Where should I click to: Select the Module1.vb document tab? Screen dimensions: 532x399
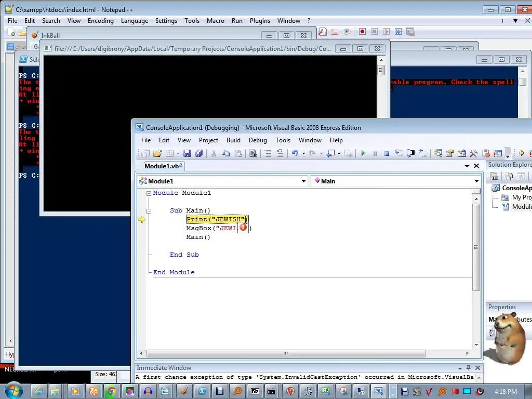[163, 166]
